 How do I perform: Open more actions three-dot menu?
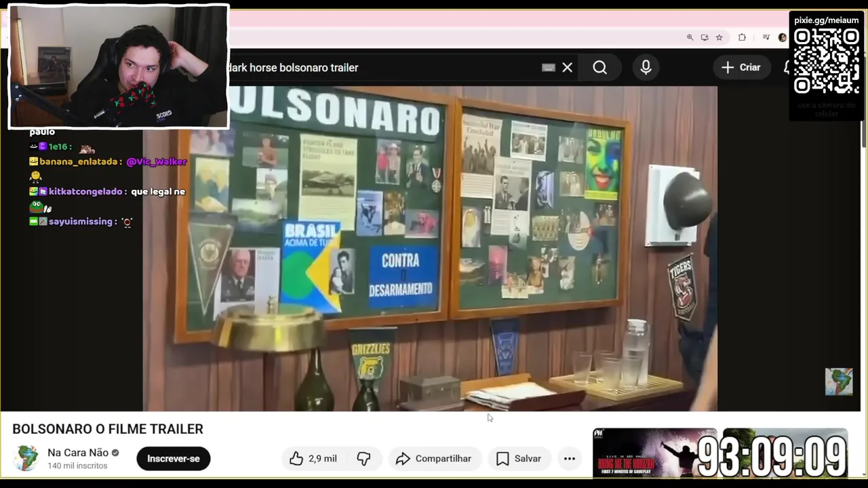pos(570,459)
